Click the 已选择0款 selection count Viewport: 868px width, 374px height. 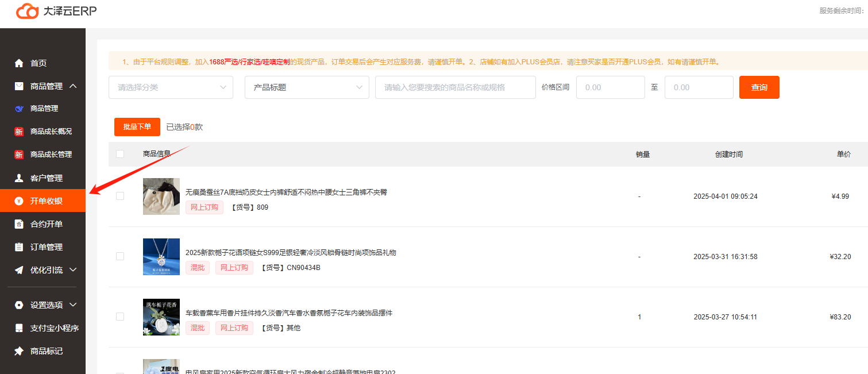tap(184, 127)
